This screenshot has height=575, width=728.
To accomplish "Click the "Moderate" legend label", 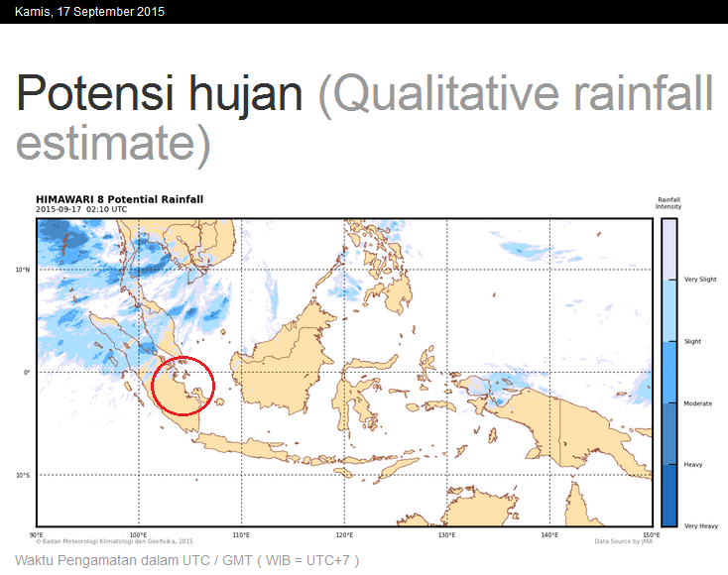I will [698, 403].
